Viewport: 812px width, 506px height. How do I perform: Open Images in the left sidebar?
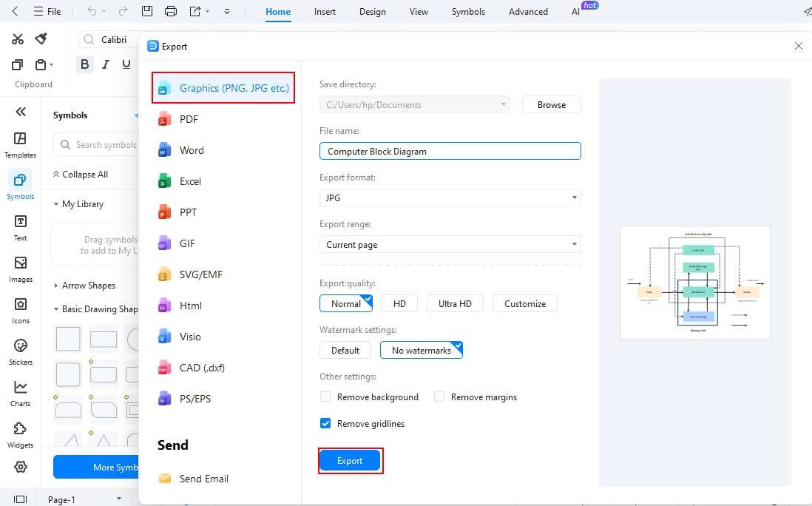point(20,269)
